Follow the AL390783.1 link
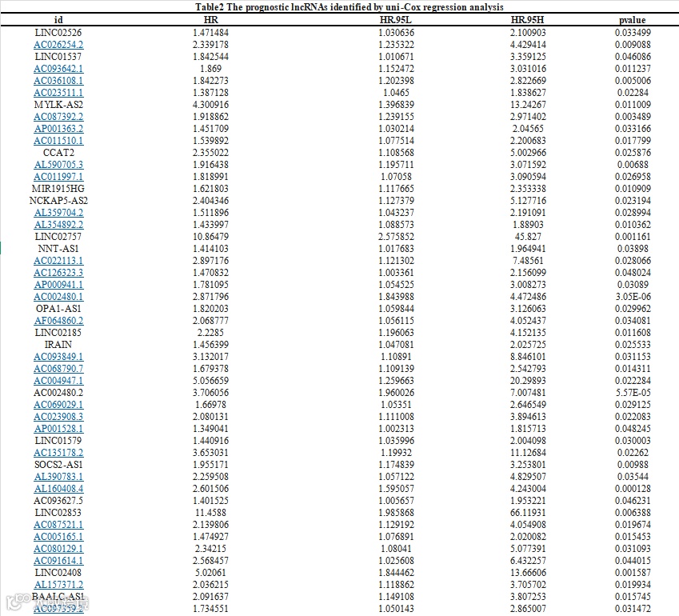Viewport: 679px width, 616px height. coord(58,477)
